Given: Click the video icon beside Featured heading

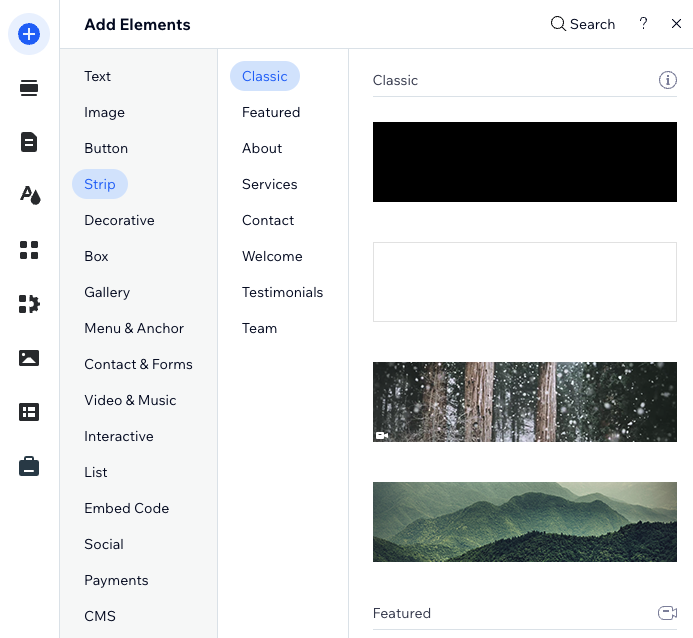Looking at the screenshot, I should point(667,613).
